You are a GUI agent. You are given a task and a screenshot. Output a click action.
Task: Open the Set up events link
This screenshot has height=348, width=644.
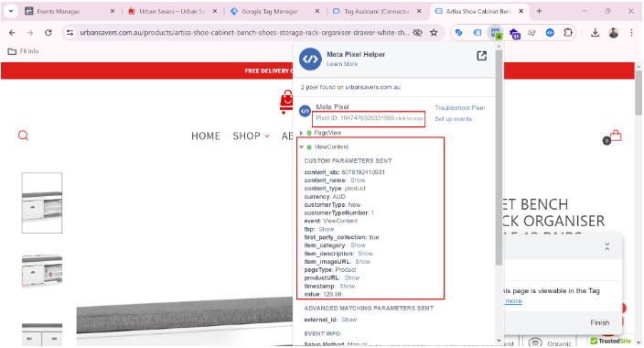point(453,119)
